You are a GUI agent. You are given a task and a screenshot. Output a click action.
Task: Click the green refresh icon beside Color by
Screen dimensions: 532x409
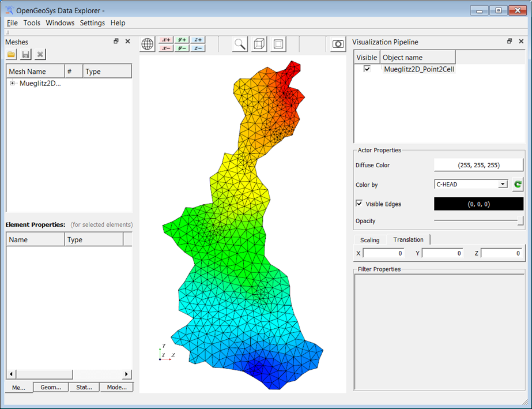click(517, 185)
